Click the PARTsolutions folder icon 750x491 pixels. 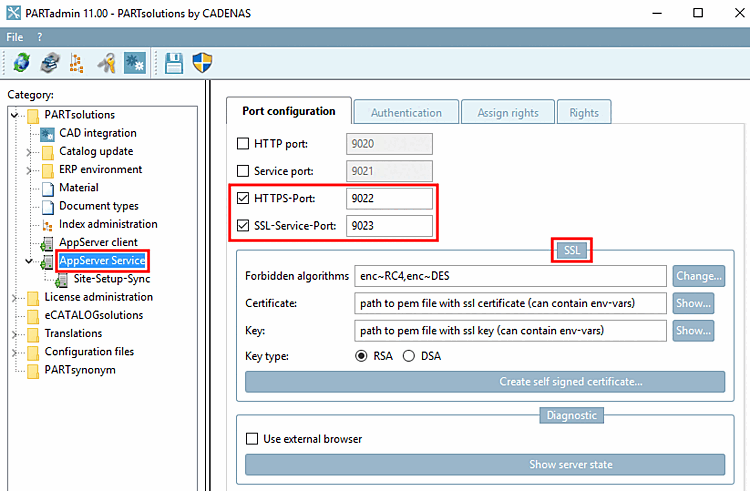[x=33, y=115]
